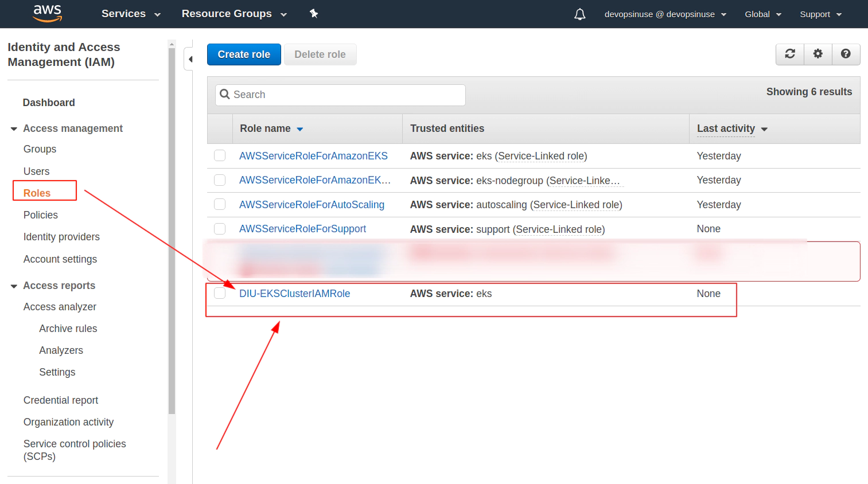Click trusted entity 'support (Service-Linked role)'
This screenshot has height=484, width=868.
pyautogui.click(x=540, y=229)
